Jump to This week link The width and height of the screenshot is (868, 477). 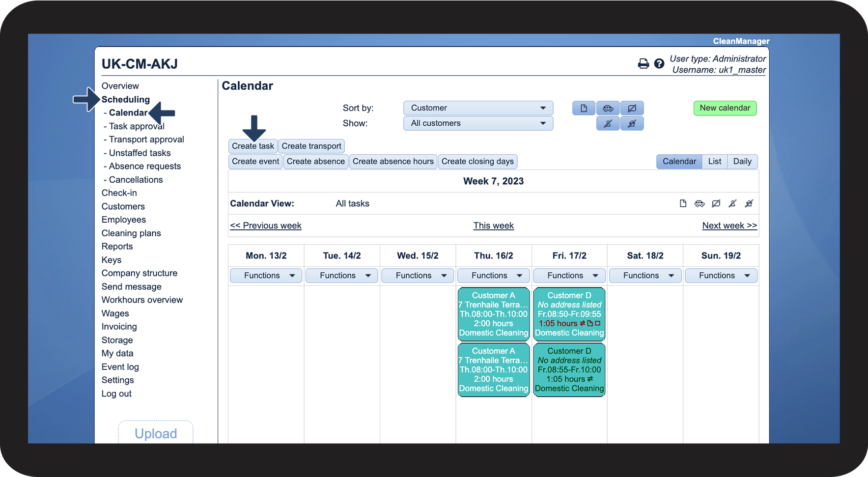(x=493, y=225)
